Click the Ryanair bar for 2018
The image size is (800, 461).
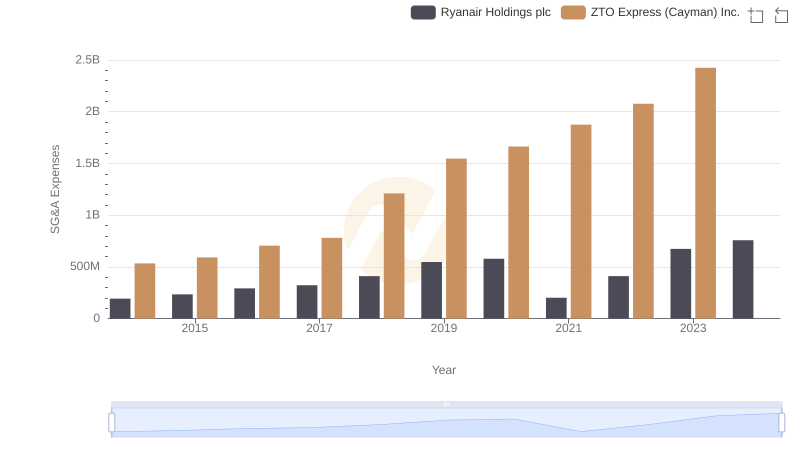[x=369, y=297]
